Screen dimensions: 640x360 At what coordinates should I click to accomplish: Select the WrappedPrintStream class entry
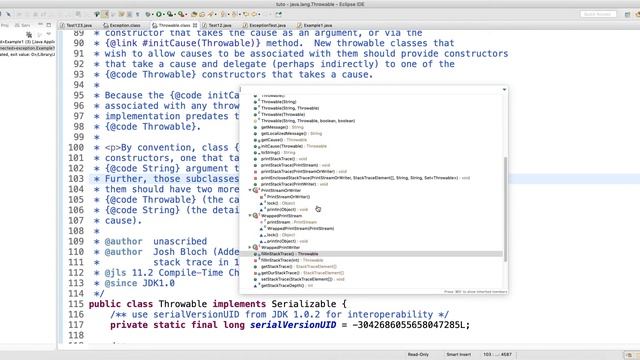281,216
